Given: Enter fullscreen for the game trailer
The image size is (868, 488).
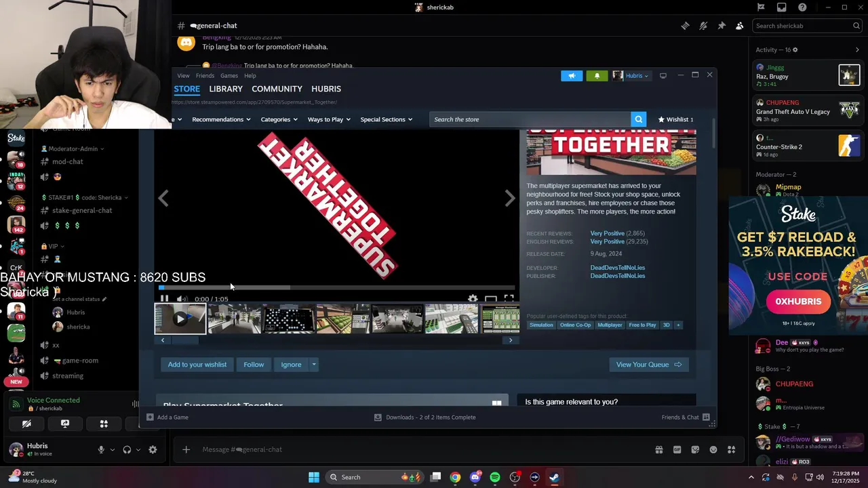Looking at the screenshot, I should (x=509, y=298).
